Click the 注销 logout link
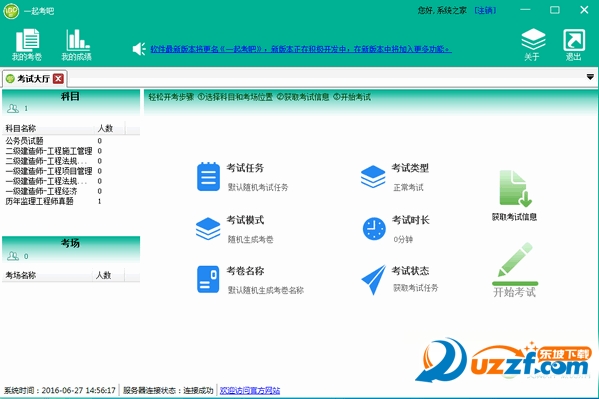Screen dimensions: 599x399 tap(485, 10)
